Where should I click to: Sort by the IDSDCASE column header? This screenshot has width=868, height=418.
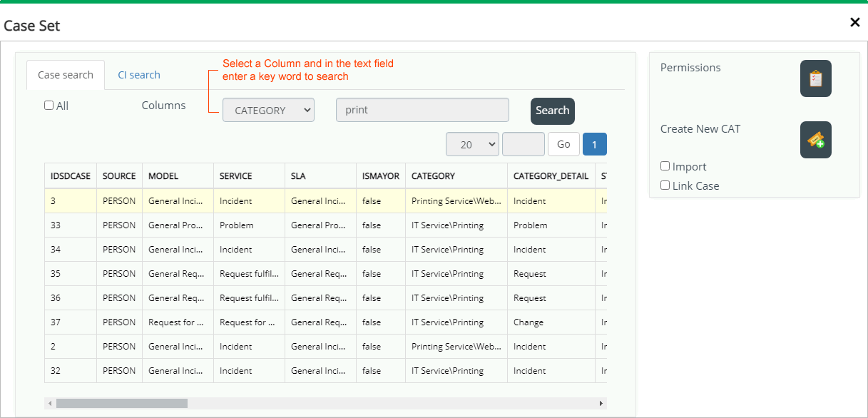coord(71,176)
